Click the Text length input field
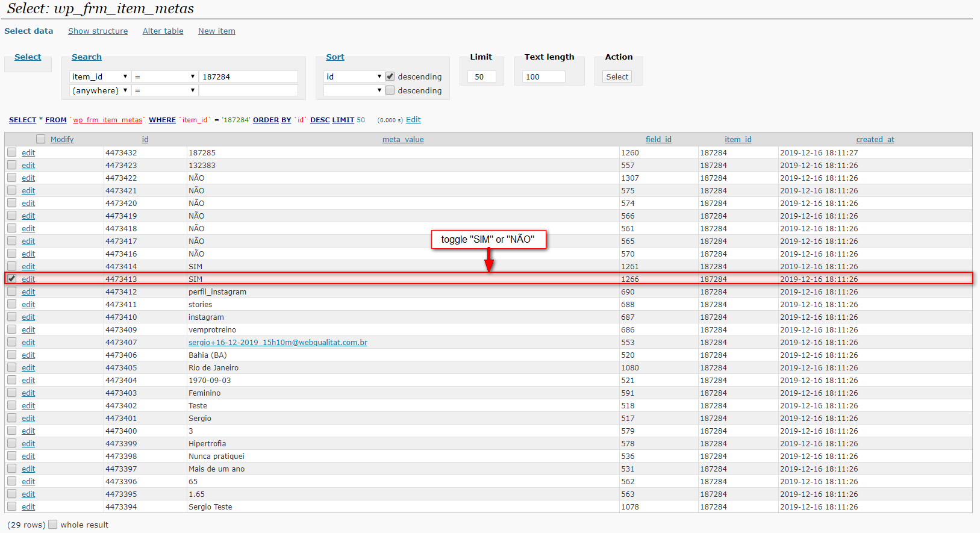Image resolution: width=980 pixels, height=533 pixels. (x=544, y=76)
